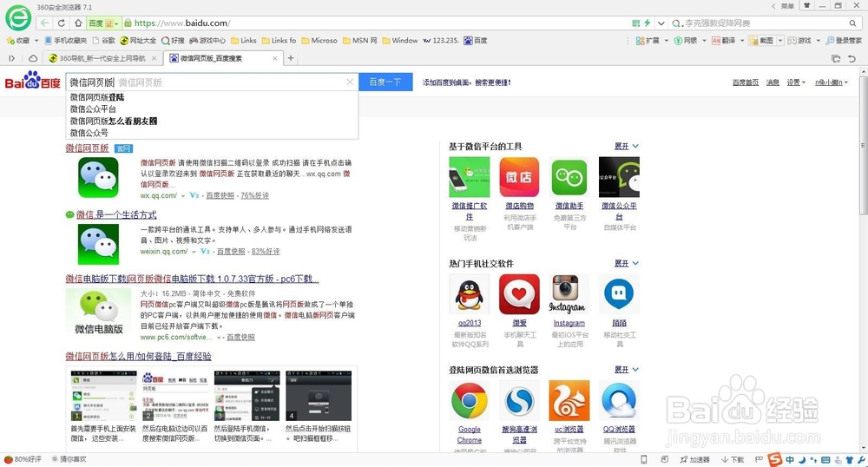
Task: Expand 登陆网页微信首选浏览器 with 展开
Action: 626,370
